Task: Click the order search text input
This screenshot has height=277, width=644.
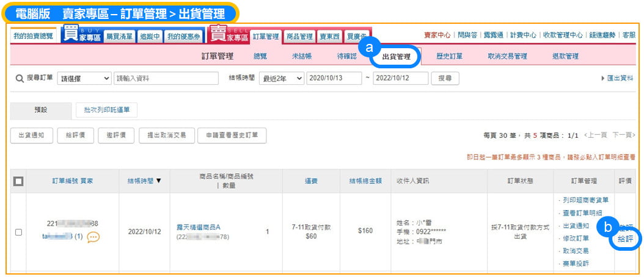Action: (x=166, y=79)
